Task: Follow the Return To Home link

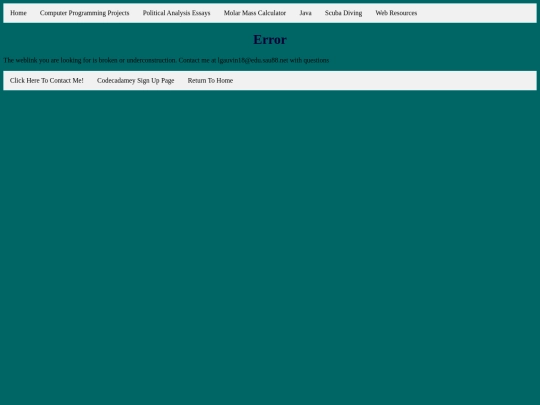Action: 210,81
